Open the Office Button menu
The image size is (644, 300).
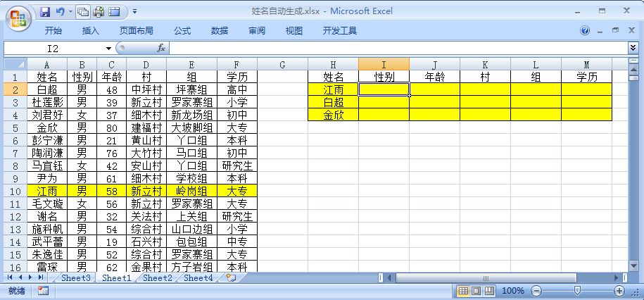(18, 18)
